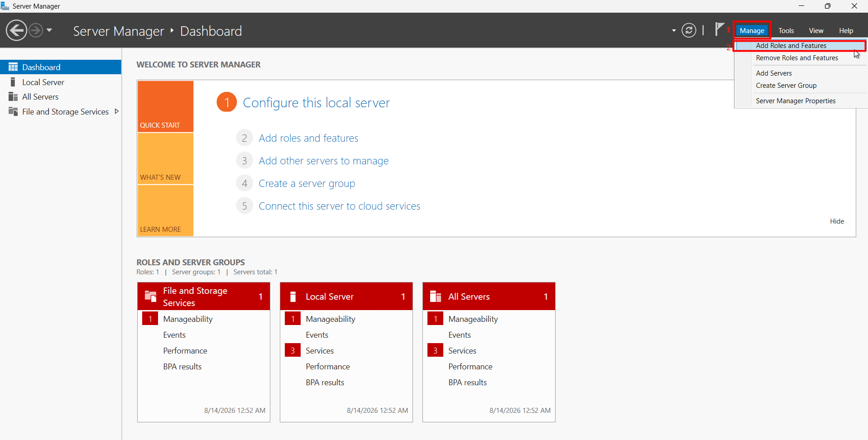Open Manageability in File and Storage tile

point(188,319)
